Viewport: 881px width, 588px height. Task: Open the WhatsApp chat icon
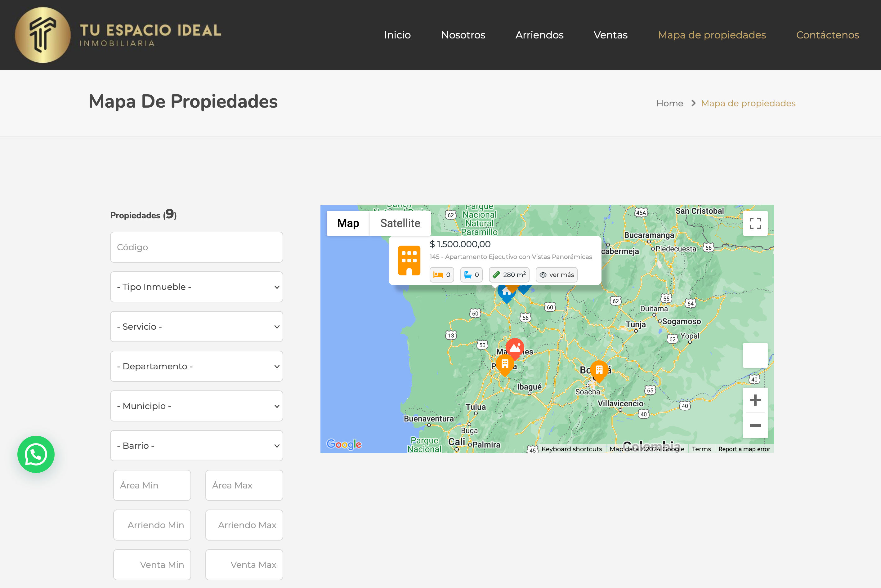point(36,454)
